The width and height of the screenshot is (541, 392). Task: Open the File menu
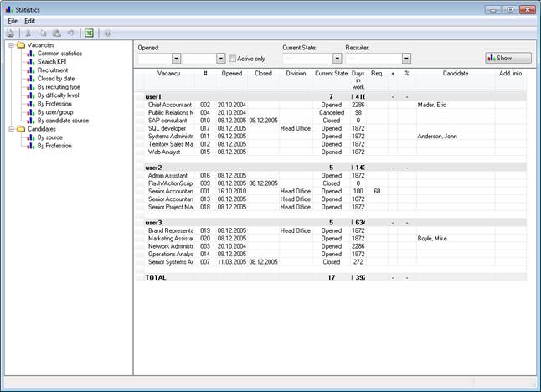click(x=12, y=20)
